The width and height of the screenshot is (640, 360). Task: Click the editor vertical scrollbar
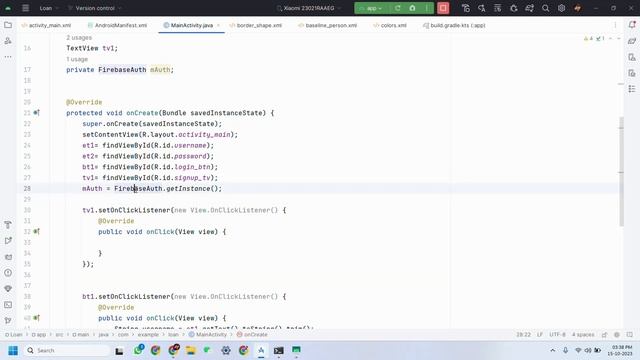point(621,171)
